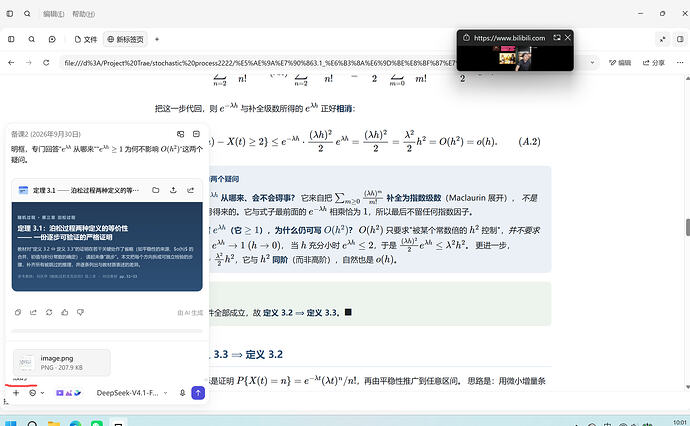The width and height of the screenshot is (690, 426).
Task: Open the chat history icon in tab row
Action: click(52, 39)
